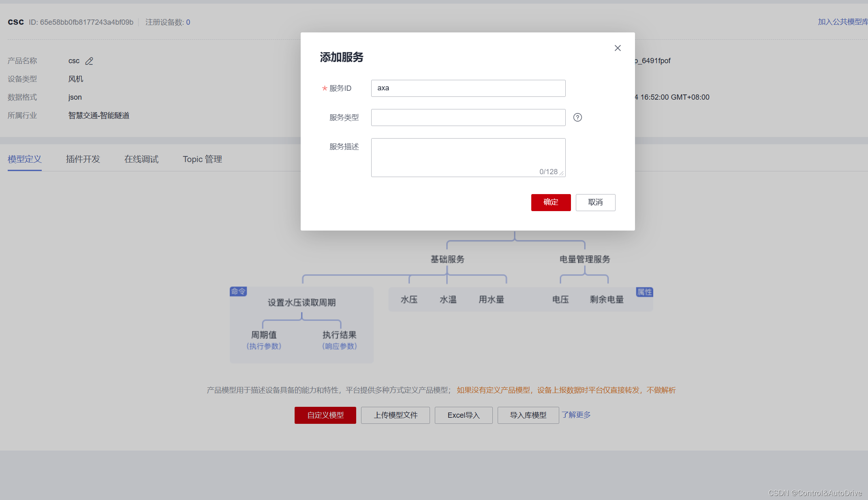
Task: Click into the 服务ID input field
Action: (468, 88)
